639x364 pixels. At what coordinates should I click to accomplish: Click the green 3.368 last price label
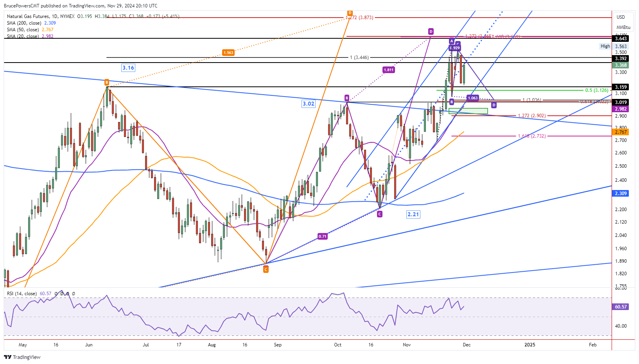pos(621,65)
